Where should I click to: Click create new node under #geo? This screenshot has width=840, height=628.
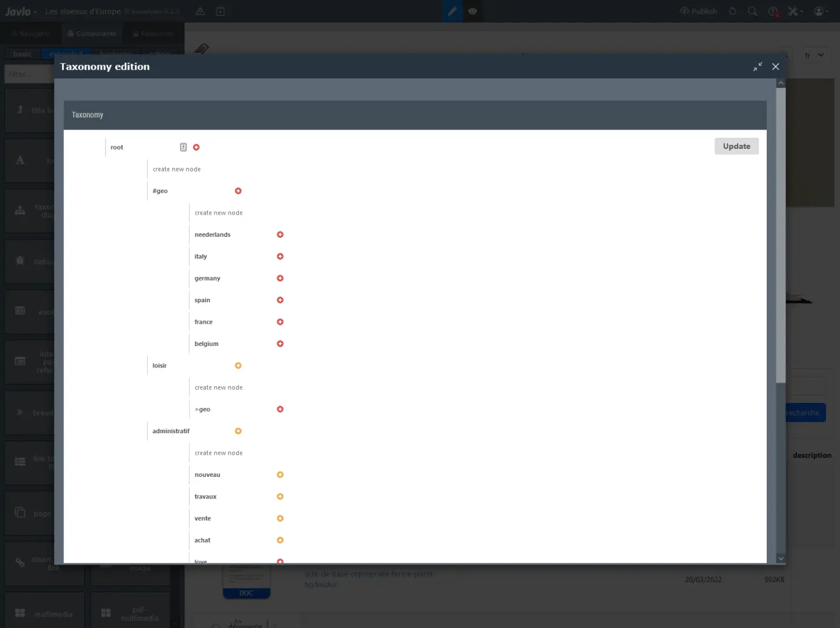coord(219,212)
